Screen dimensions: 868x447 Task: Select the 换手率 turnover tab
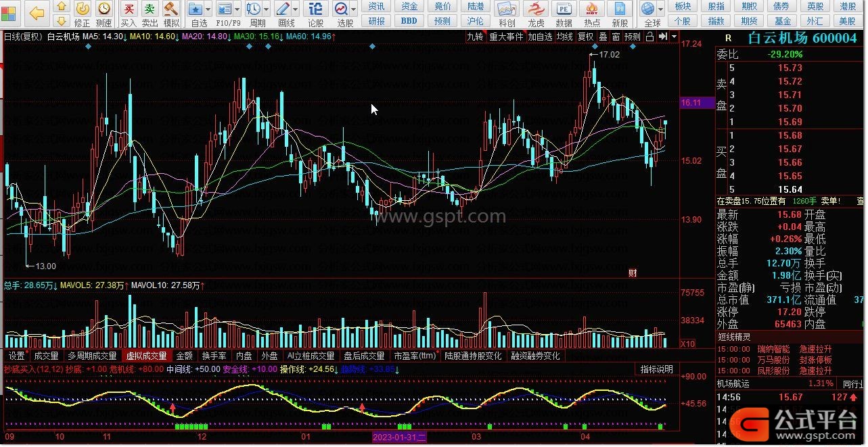click(x=214, y=356)
